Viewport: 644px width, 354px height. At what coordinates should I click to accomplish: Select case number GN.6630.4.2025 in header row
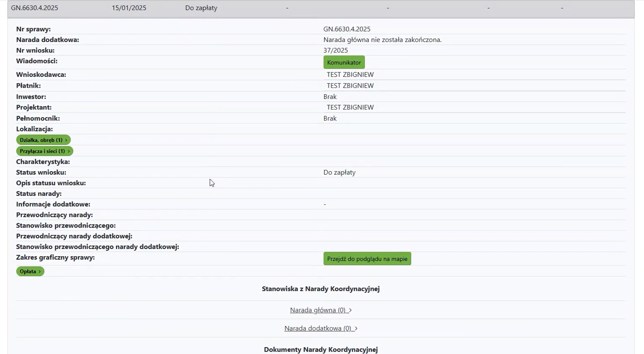point(34,8)
